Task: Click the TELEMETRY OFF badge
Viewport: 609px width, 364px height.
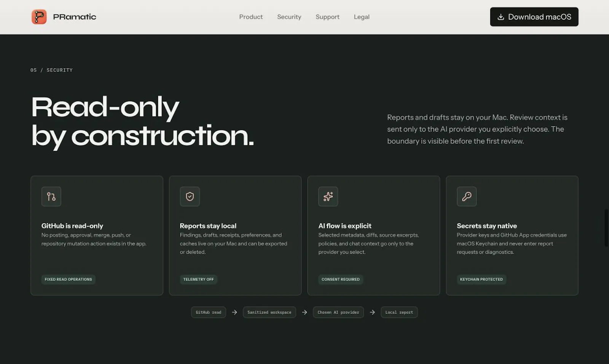Action: [198, 279]
